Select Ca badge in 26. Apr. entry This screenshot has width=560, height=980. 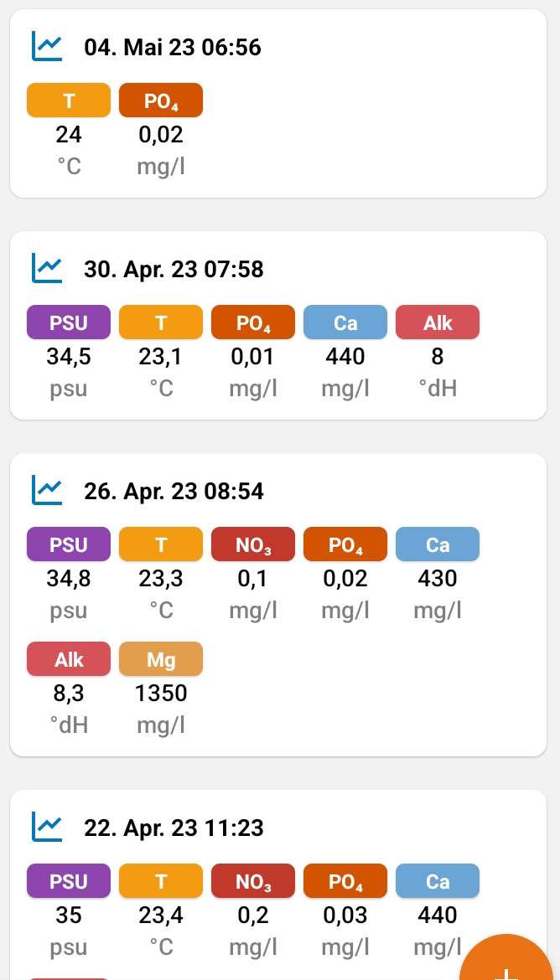(x=438, y=544)
